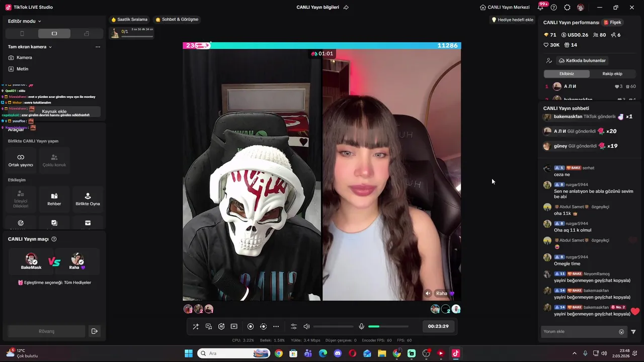Click Katkıda bulunanlar button
This screenshot has height=362, width=644.
coord(582,60)
